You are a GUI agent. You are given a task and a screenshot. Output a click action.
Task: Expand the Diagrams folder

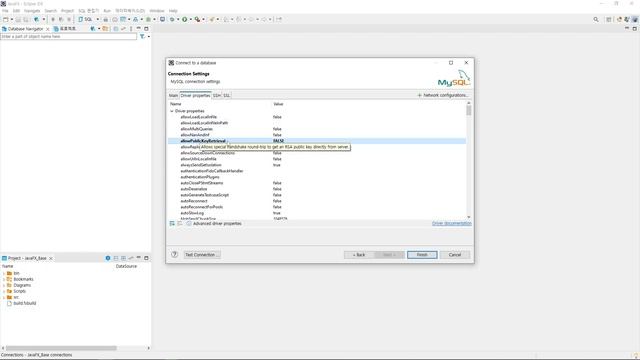[4, 285]
